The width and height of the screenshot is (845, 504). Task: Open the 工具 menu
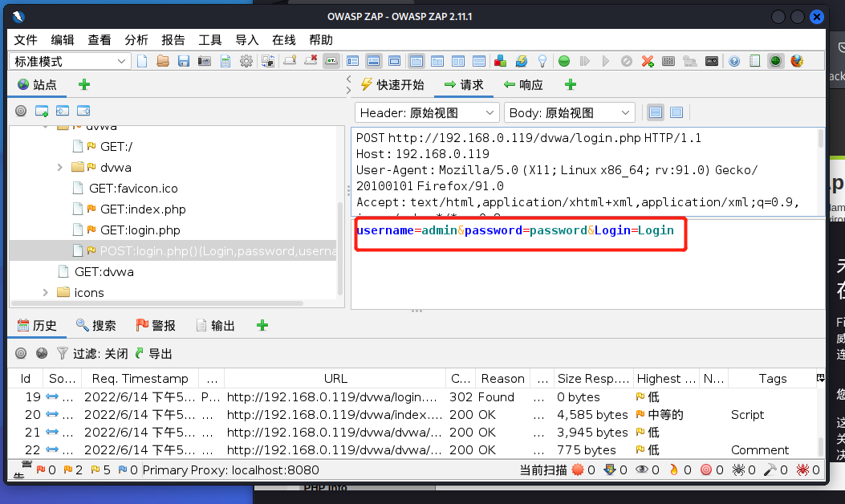point(209,40)
